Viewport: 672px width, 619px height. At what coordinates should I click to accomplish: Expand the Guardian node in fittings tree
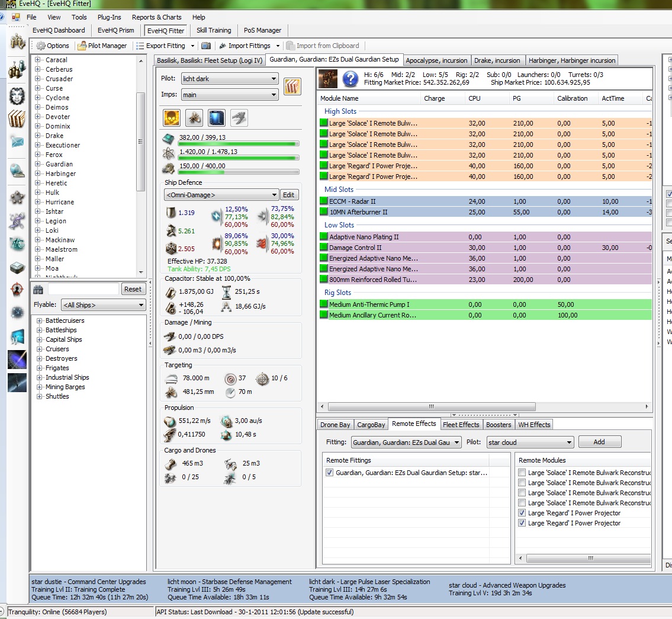click(38, 163)
